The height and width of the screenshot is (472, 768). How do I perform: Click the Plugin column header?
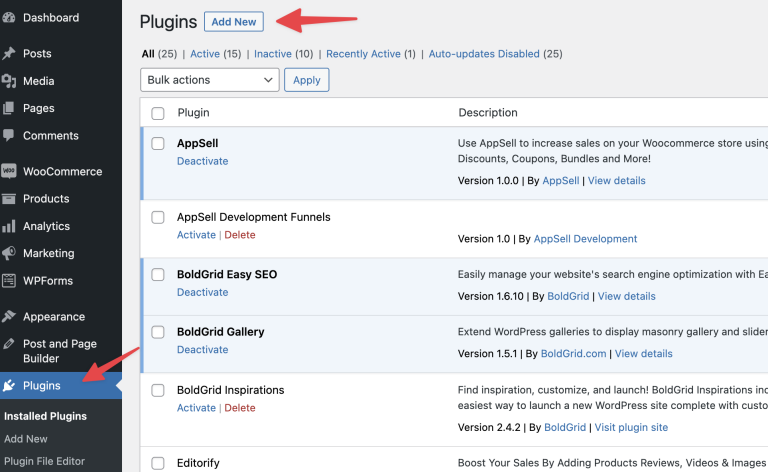click(193, 113)
